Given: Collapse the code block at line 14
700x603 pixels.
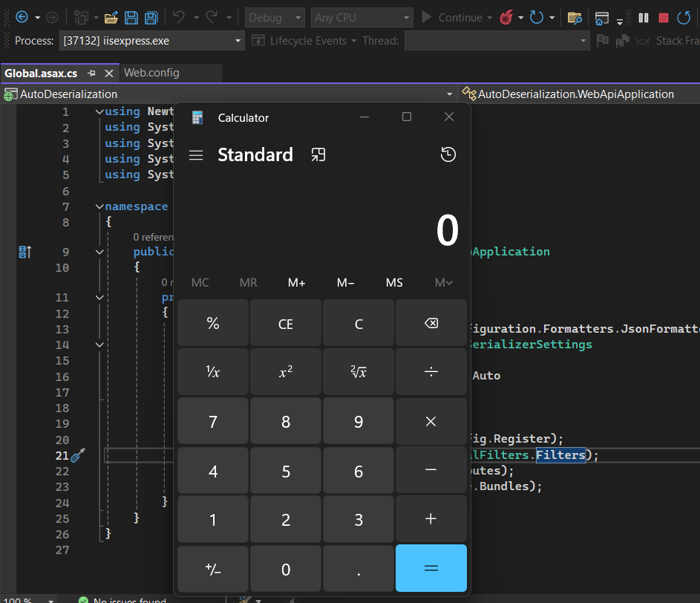Looking at the screenshot, I should (x=99, y=345).
